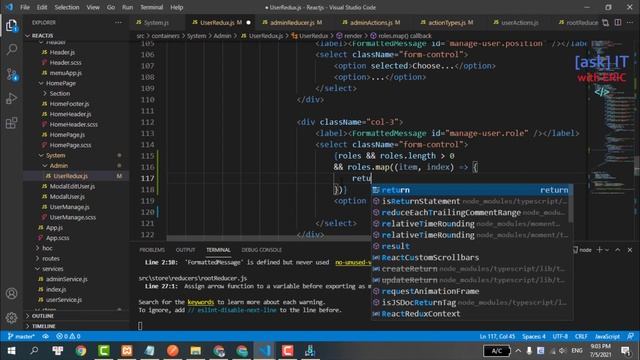Open Chrome from the taskbar
Screen dimensions: 640x360
pos(80,351)
